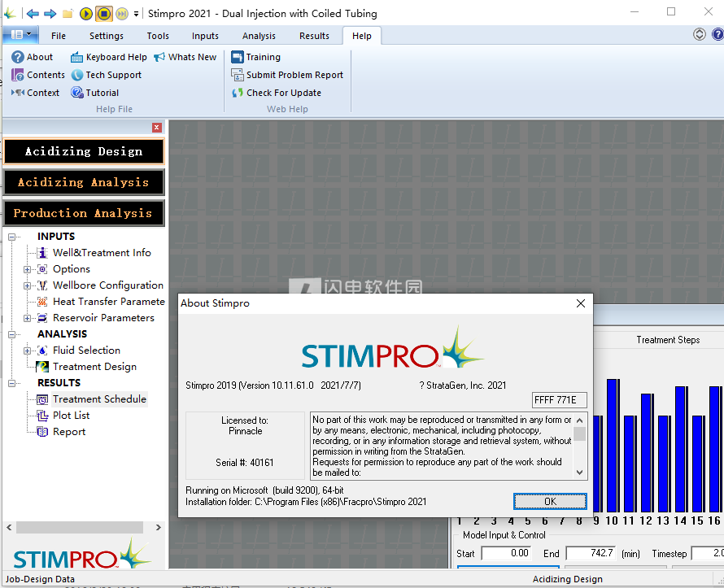Click the back arrow in quick access toolbar
This screenshot has width=724, height=588.
[x=33, y=13]
